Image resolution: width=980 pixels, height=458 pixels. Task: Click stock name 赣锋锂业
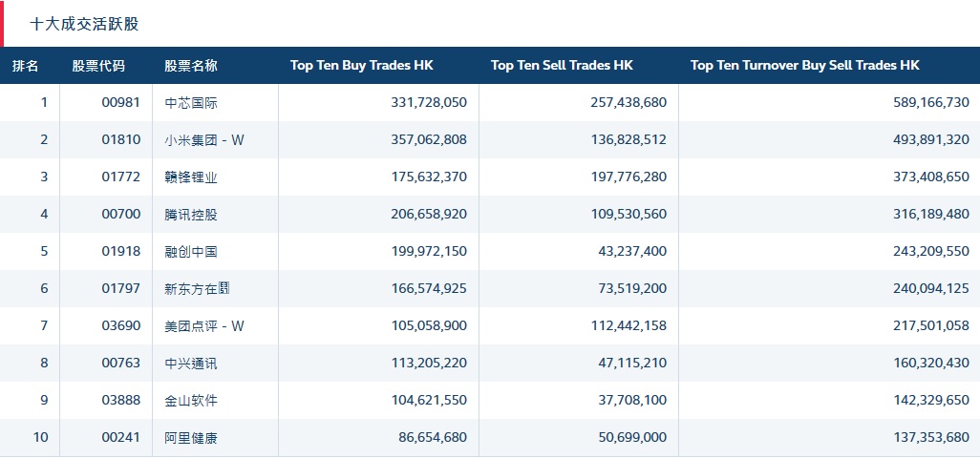coord(191,177)
